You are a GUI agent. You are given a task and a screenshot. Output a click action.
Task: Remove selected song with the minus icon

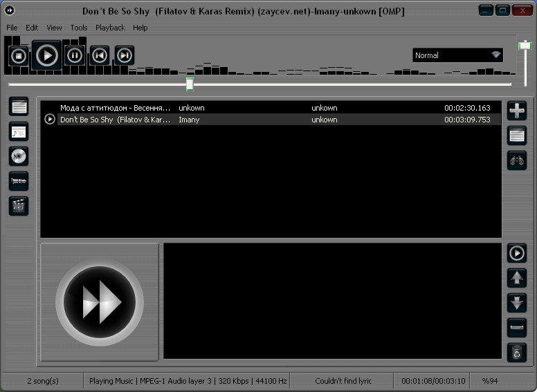click(x=517, y=328)
